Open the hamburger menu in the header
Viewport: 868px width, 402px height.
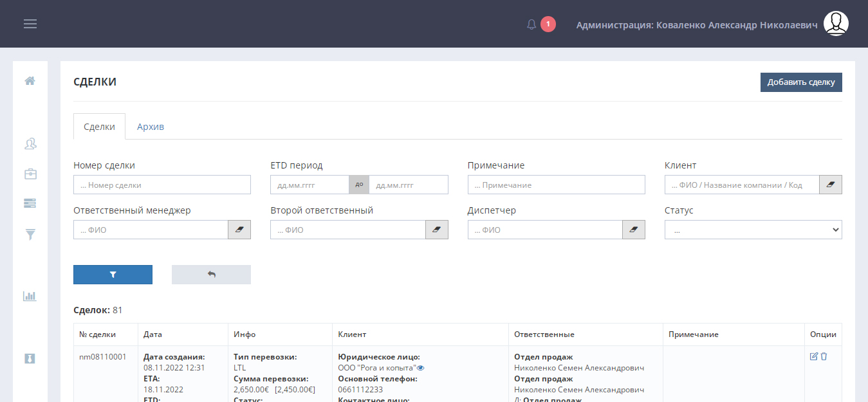30,24
